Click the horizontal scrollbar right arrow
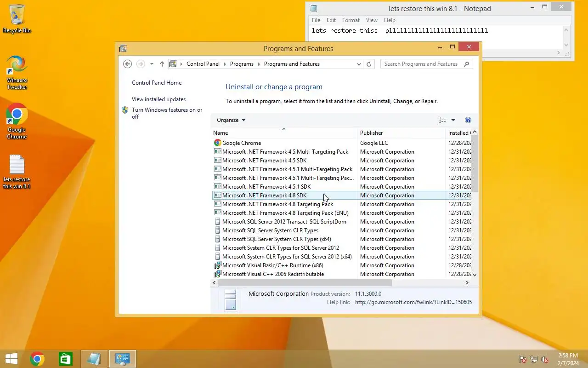Image resolution: width=588 pixels, height=368 pixels. tap(467, 282)
